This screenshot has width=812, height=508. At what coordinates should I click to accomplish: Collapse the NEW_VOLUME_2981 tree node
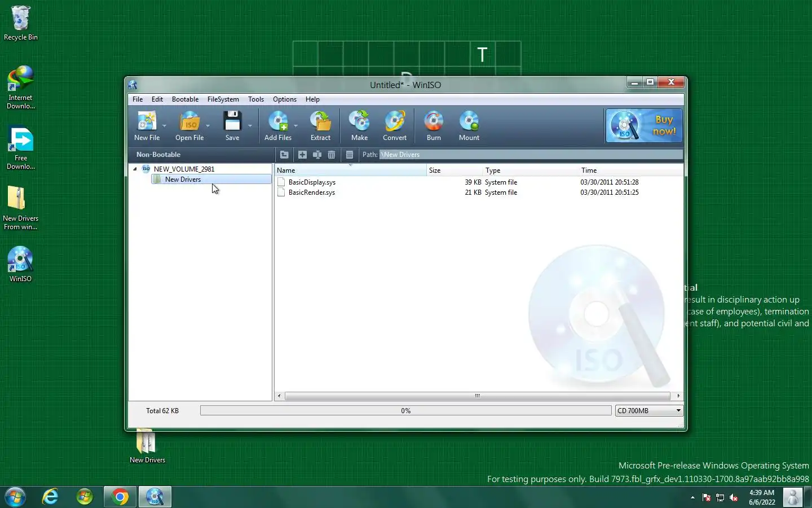(x=135, y=169)
